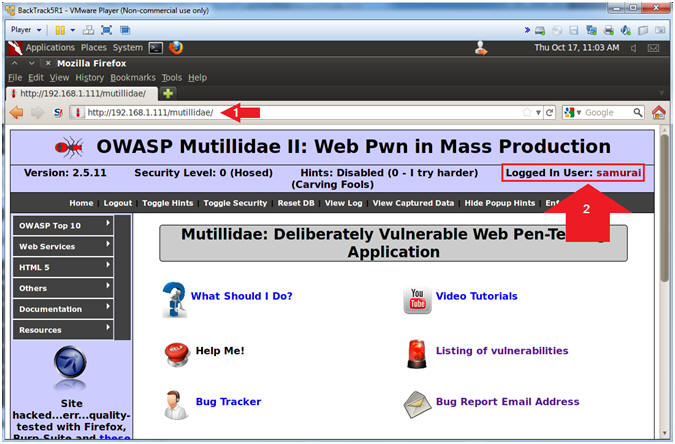Open the VMware power options dropdown arrow
This screenshot has height=444, width=675.
click(x=73, y=30)
